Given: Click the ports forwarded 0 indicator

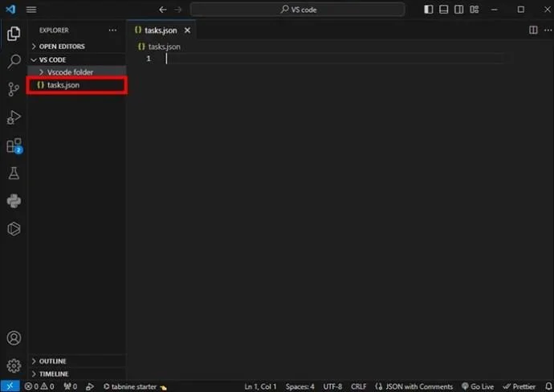Looking at the screenshot, I should 71,386.
